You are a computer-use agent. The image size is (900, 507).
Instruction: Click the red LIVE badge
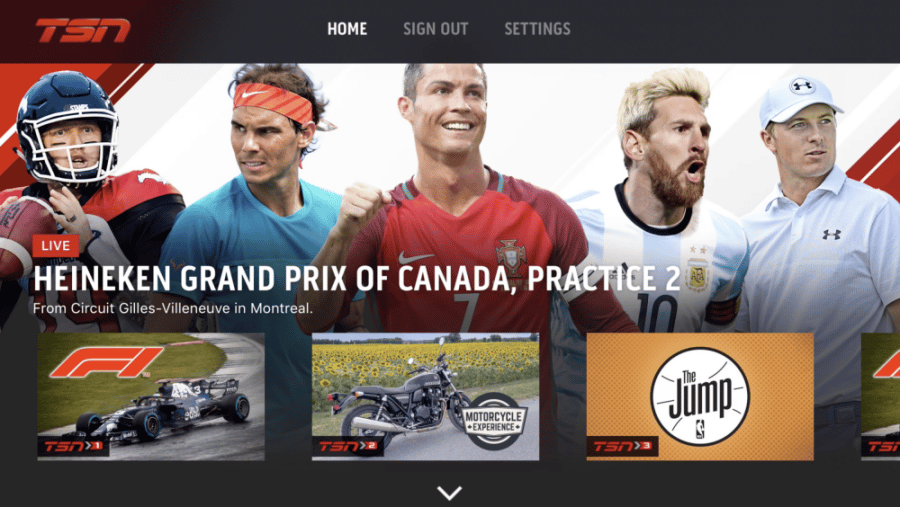point(56,246)
